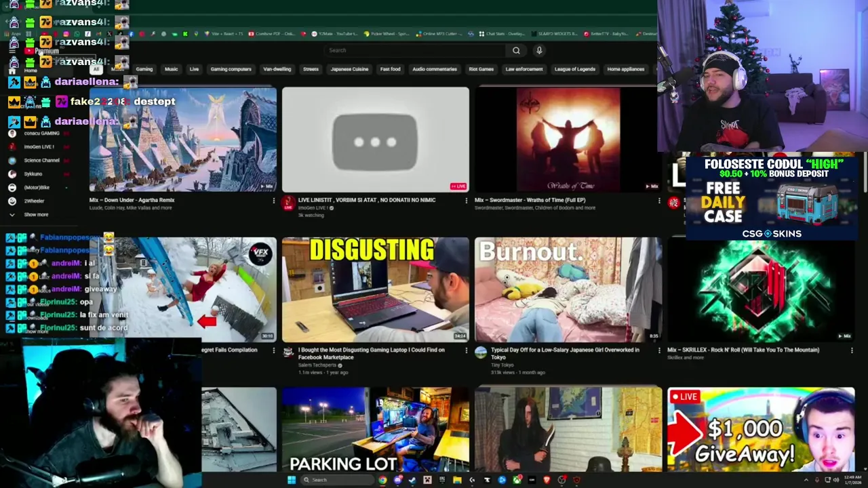
Task: Select the Fast food chip
Action: [390, 69]
